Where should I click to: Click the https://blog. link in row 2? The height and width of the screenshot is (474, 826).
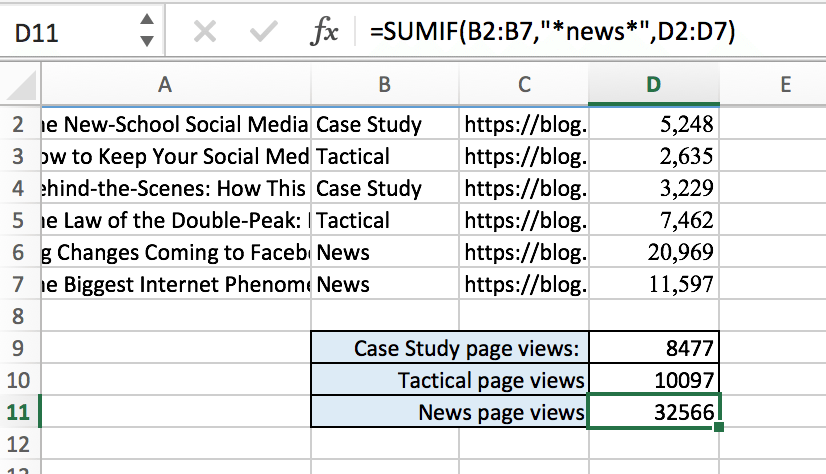pos(524,124)
